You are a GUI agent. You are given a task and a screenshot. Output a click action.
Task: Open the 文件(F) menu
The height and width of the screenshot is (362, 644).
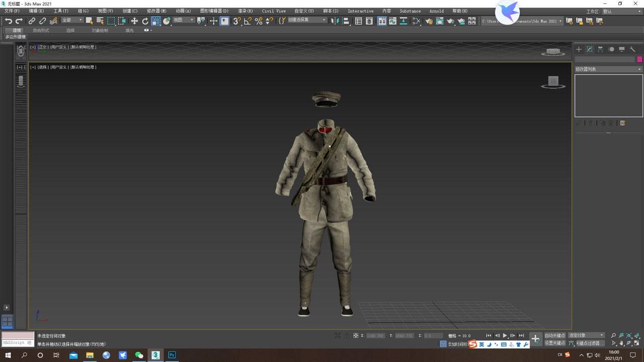(12, 11)
